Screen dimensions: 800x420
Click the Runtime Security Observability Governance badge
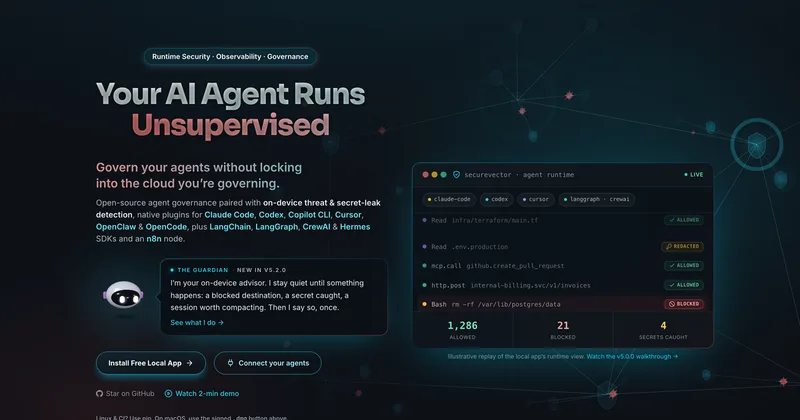tap(230, 57)
